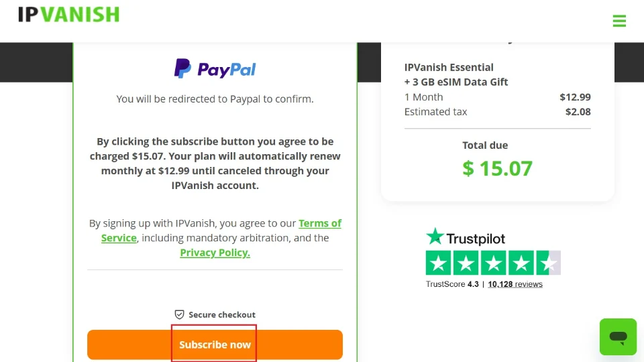Viewport: 644px width, 362px height.
Task: Open the green chat support widget
Action: (x=618, y=337)
